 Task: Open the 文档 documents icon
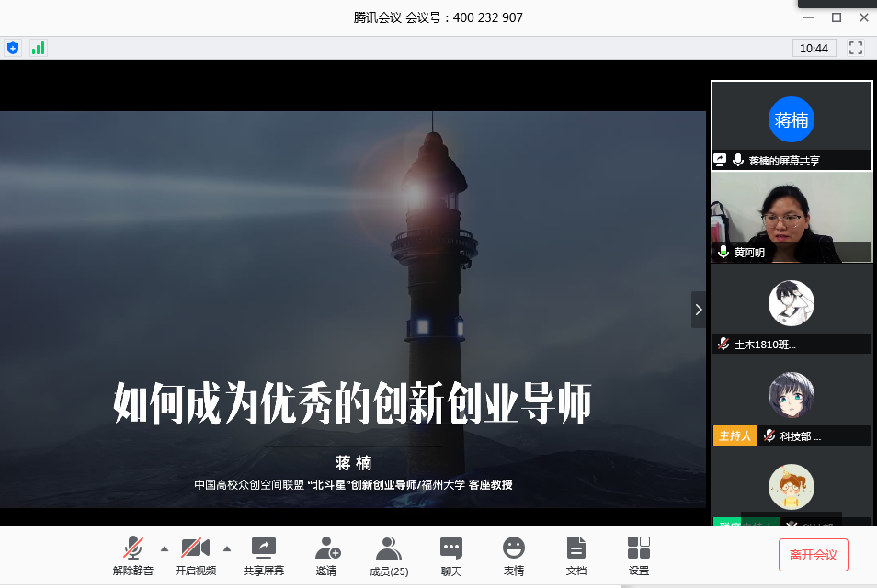[575, 555]
